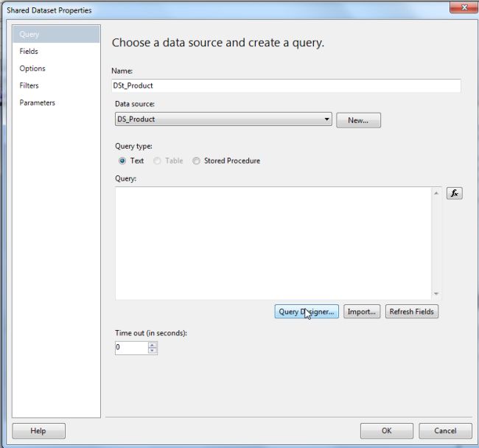Viewport: 479px width, 448px height.
Task: Open the Data source dropdown
Action: (x=223, y=119)
